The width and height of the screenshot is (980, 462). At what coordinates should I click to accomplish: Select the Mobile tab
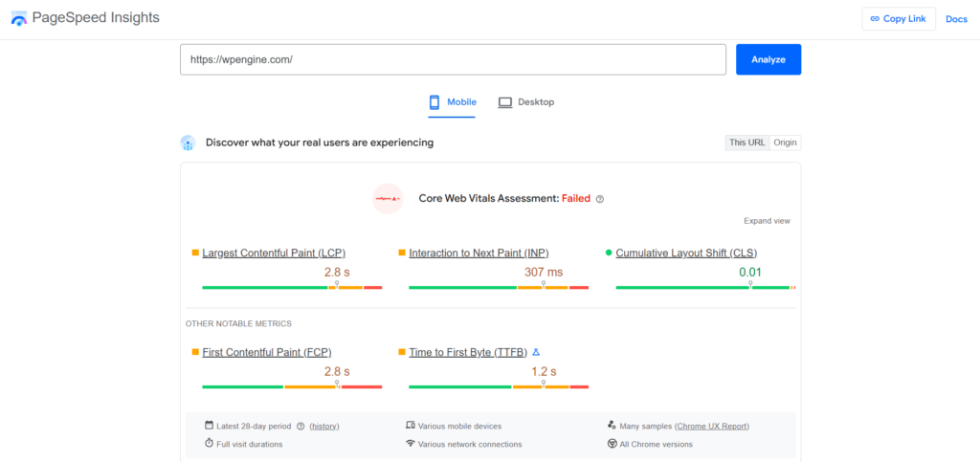(x=452, y=102)
